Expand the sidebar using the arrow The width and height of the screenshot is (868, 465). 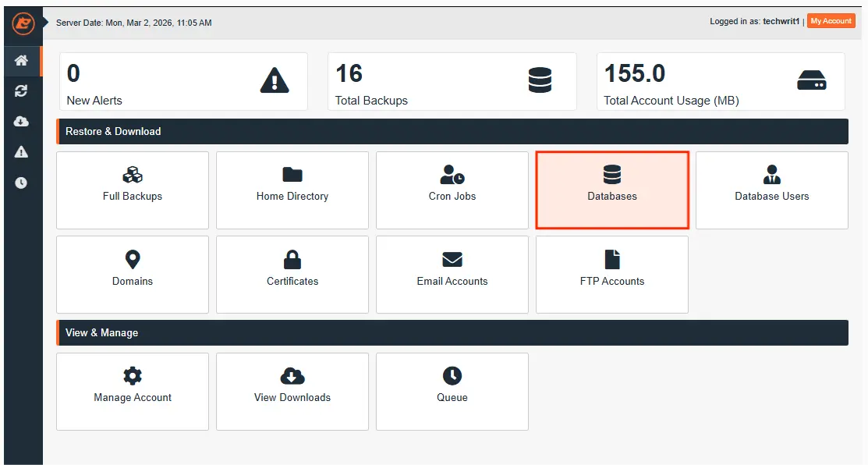click(46, 22)
